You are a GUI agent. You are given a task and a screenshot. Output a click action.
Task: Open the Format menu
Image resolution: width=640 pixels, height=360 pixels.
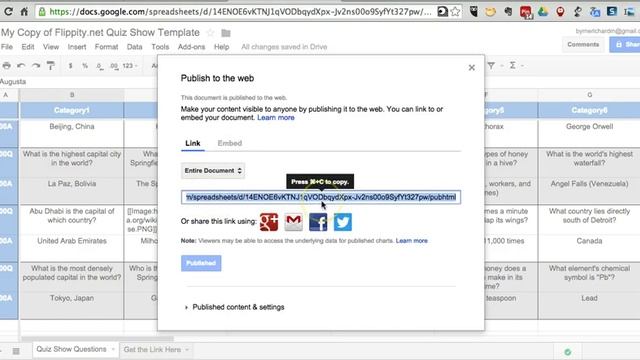[x=106, y=47]
